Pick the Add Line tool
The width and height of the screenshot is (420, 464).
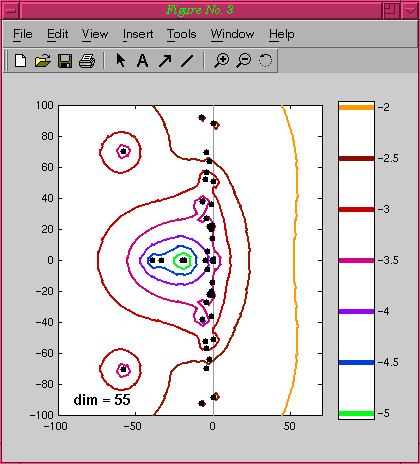[x=187, y=61]
